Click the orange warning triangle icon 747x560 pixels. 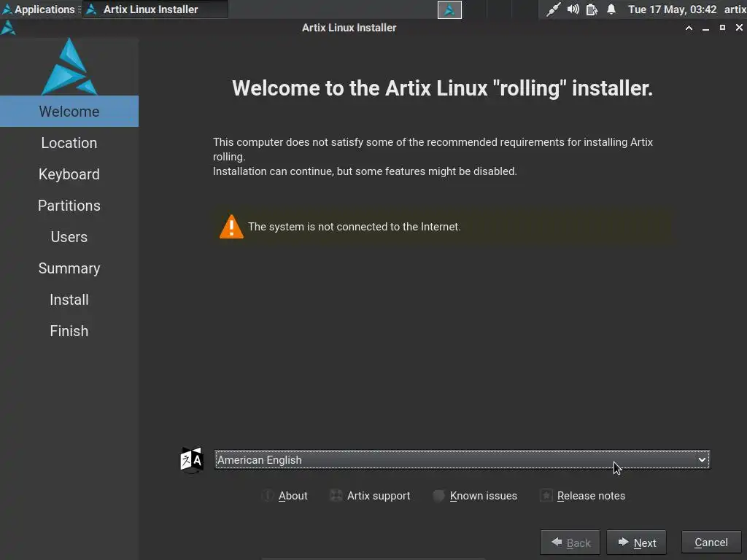(x=231, y=227)
